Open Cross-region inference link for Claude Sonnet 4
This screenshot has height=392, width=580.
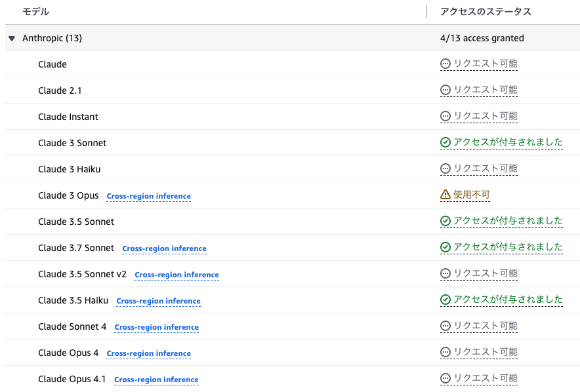(x=156, y=327)
